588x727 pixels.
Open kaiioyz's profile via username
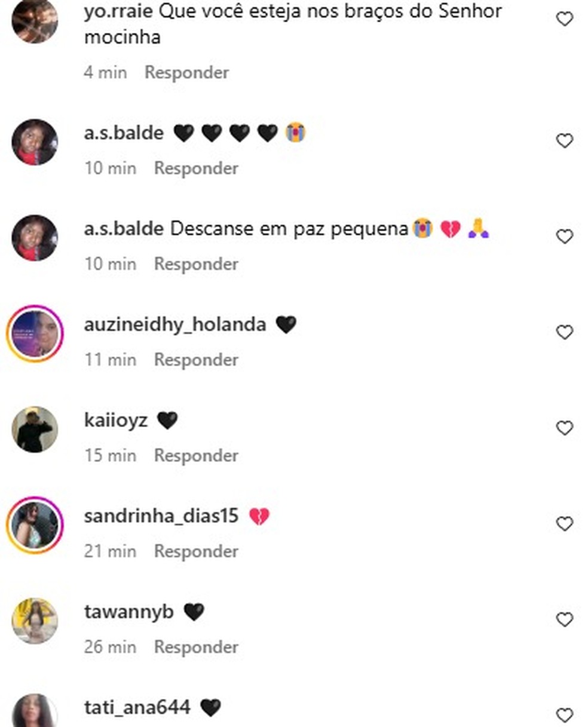pyautogui.click(x=116, y=421)
